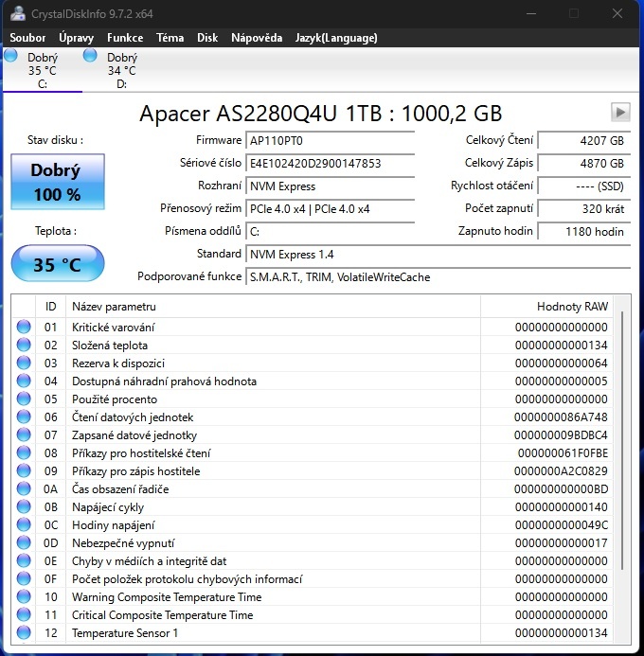Click the Celkový Zápis value 4870 GB

click(583, 163)
